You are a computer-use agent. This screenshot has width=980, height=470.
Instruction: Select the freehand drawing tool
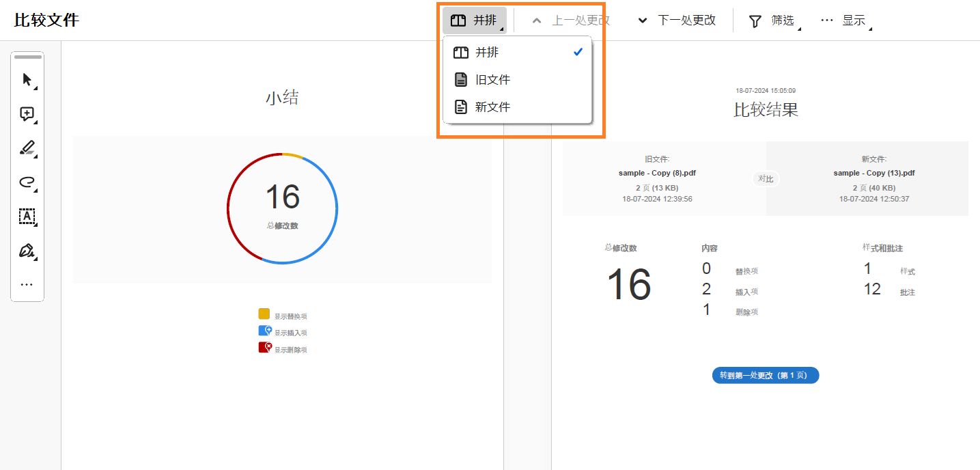tap(27, 182)
